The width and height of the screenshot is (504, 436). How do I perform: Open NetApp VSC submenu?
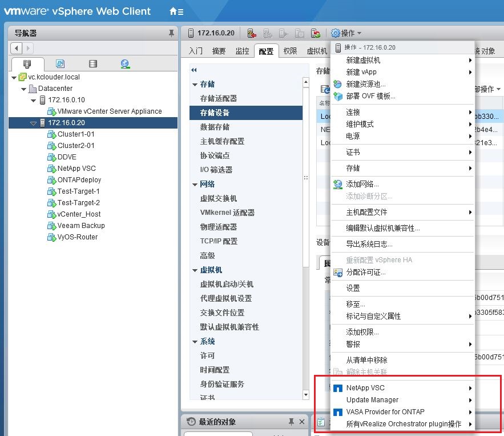tap(403, 388)
